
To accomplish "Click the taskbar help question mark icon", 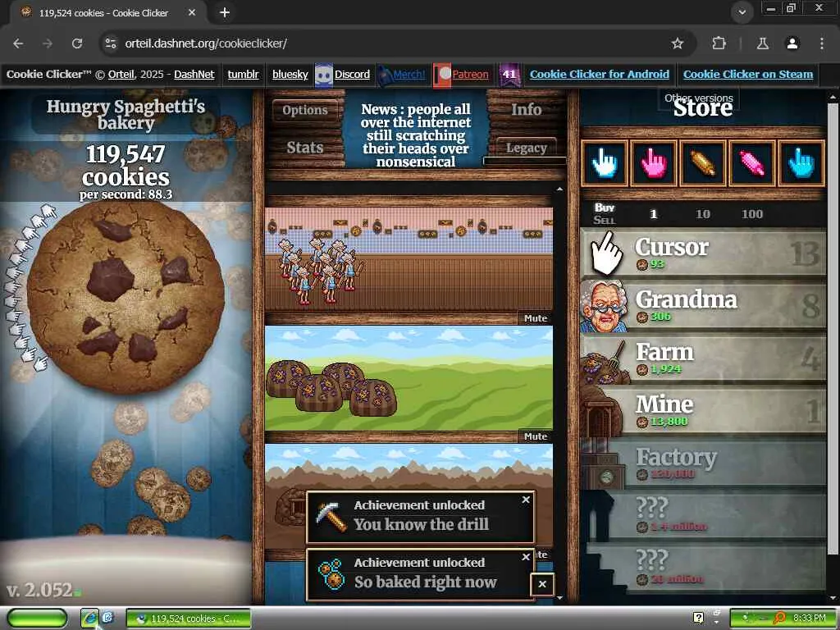I will 698,618.
